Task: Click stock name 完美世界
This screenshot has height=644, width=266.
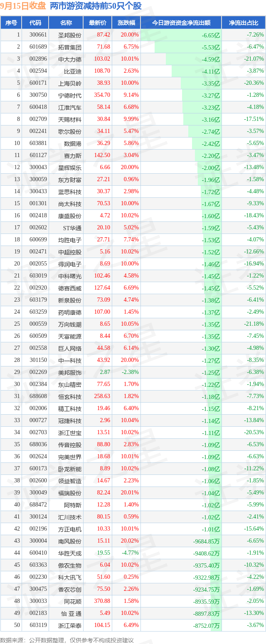Action: tap(70, 457)
